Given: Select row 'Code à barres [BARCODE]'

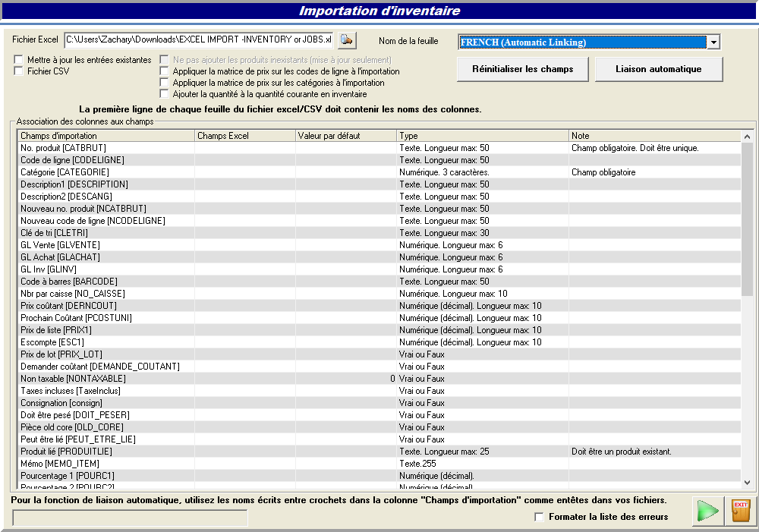Looking at the screenshot, I should coord(379,282).
